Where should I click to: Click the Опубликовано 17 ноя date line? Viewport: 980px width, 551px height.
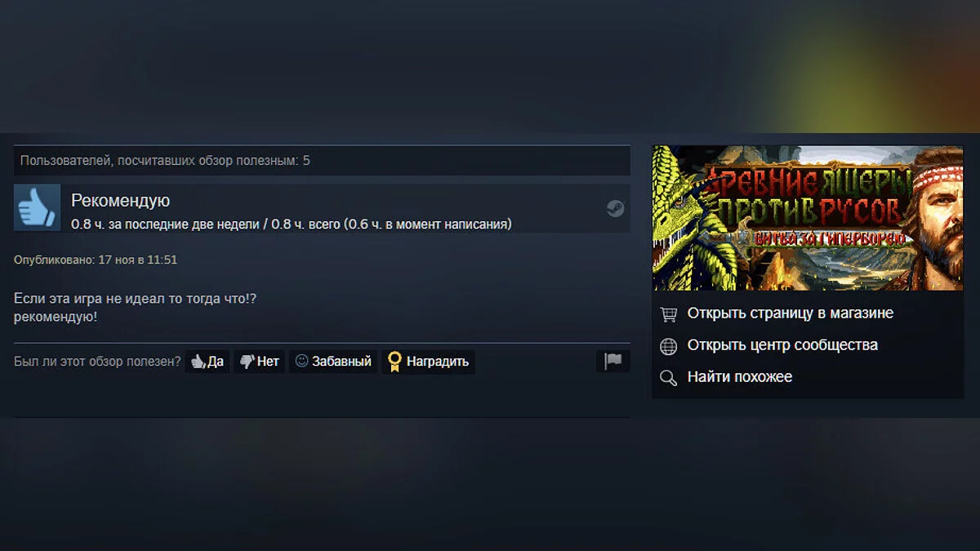point(96,260)
